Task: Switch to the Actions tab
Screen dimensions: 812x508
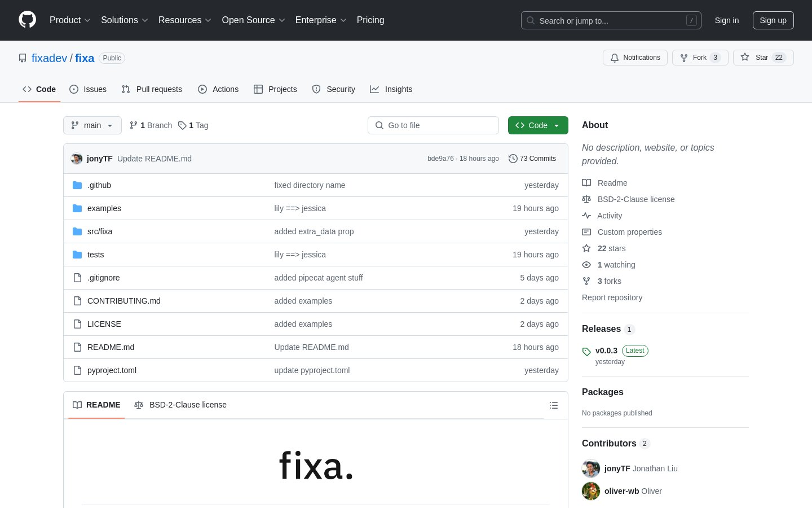Action: [218, 89]
